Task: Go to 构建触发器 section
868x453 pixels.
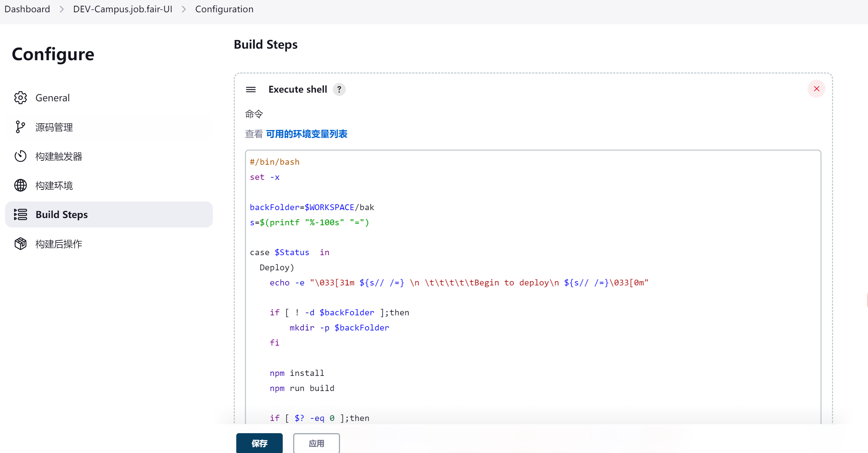Action: click(x=109, y=156)
